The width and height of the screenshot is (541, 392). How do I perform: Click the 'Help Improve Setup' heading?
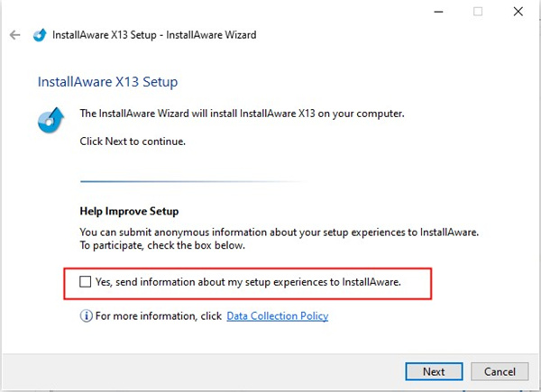130,211
